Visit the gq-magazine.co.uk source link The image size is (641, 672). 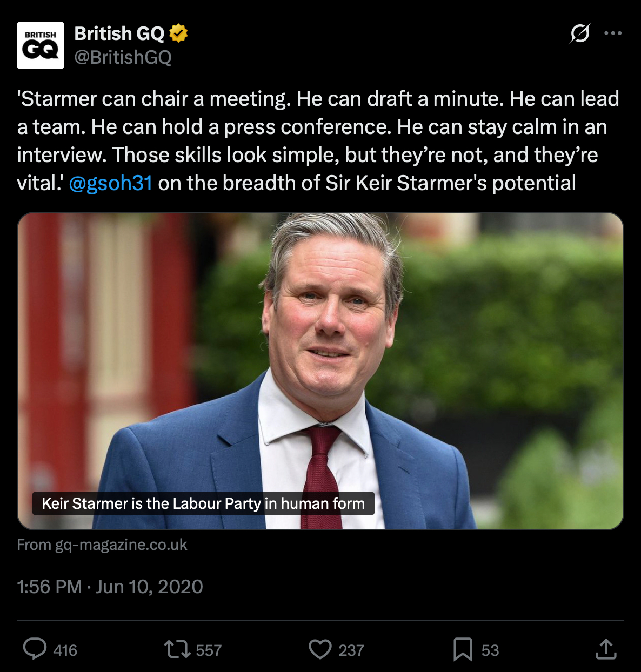(x=102, y=545)
